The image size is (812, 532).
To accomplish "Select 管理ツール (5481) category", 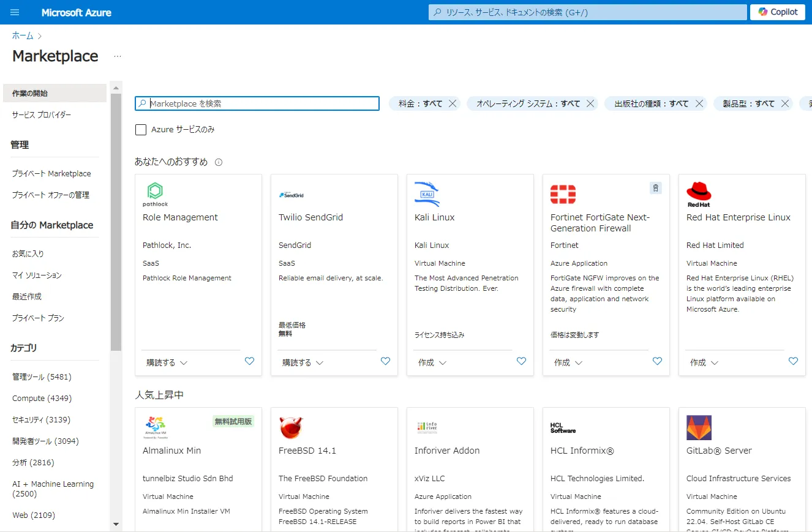I will pyautogui.click(x=42, y=377).
